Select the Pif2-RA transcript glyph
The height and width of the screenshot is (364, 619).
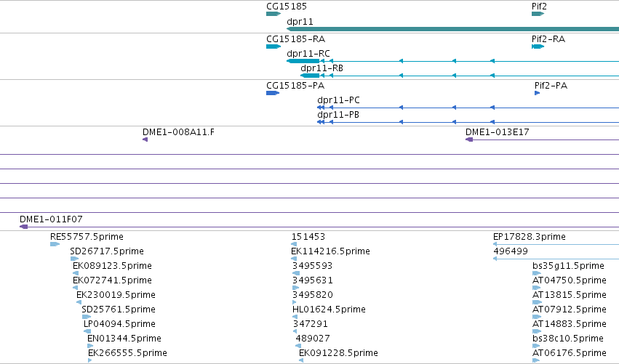(538, 46)
